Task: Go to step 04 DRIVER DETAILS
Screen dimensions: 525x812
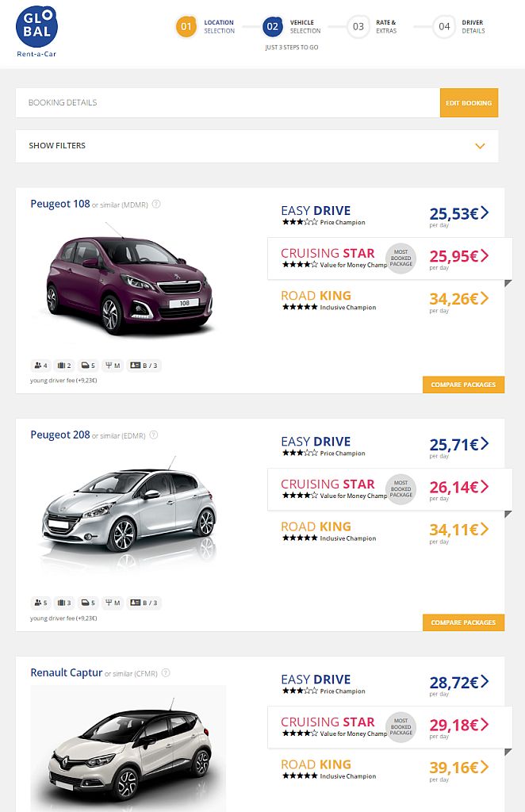Action: pyautogui.click(x=444, y=26)
